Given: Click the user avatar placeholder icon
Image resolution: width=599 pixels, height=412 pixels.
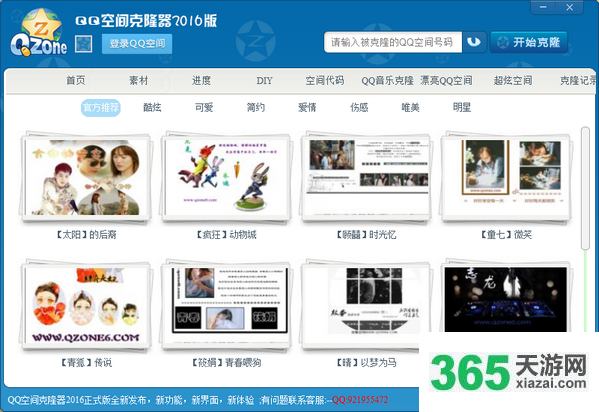Looking at the screenshot, I should (83, 44).
